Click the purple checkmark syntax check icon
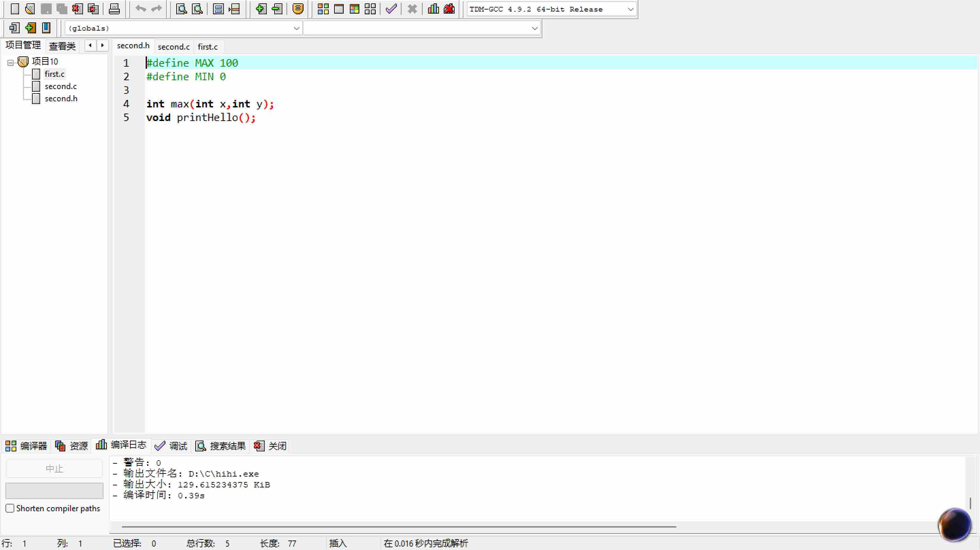Screen dimensions: 980x550 [391, 9]
